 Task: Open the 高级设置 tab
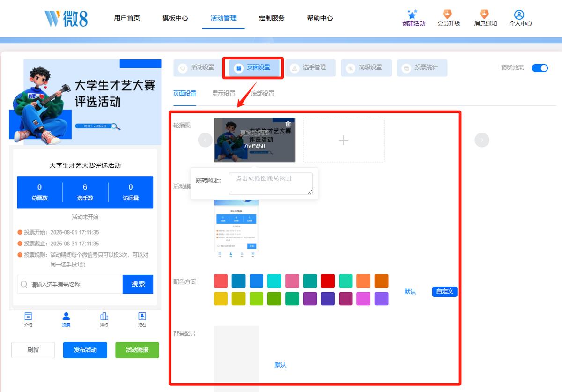tap(366, 68)
